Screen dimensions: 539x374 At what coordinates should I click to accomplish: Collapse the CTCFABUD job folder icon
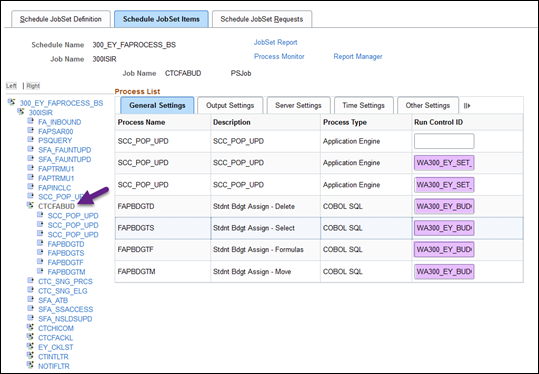(31, 206)
